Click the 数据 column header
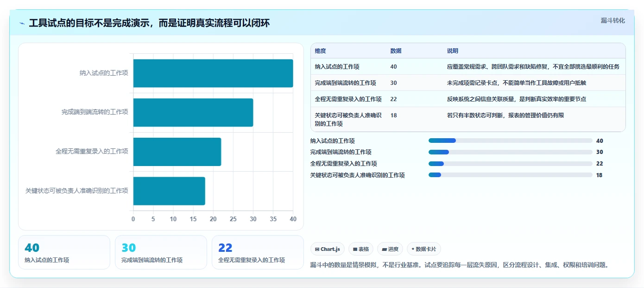 (x=396, y=51)
